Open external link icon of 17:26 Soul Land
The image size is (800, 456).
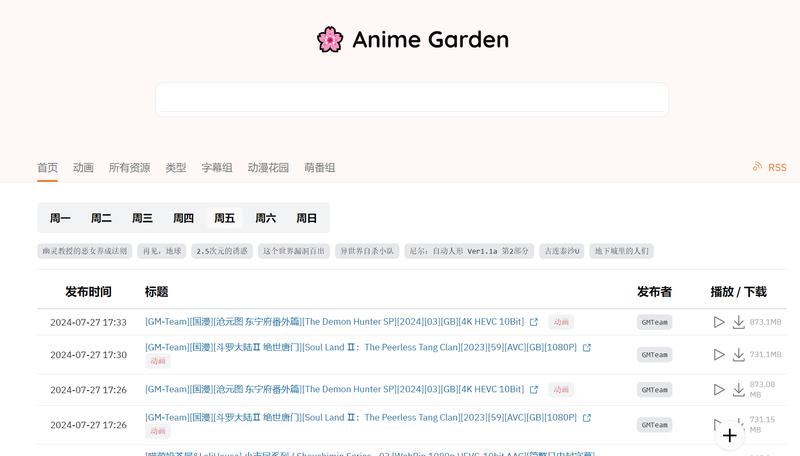587,417
